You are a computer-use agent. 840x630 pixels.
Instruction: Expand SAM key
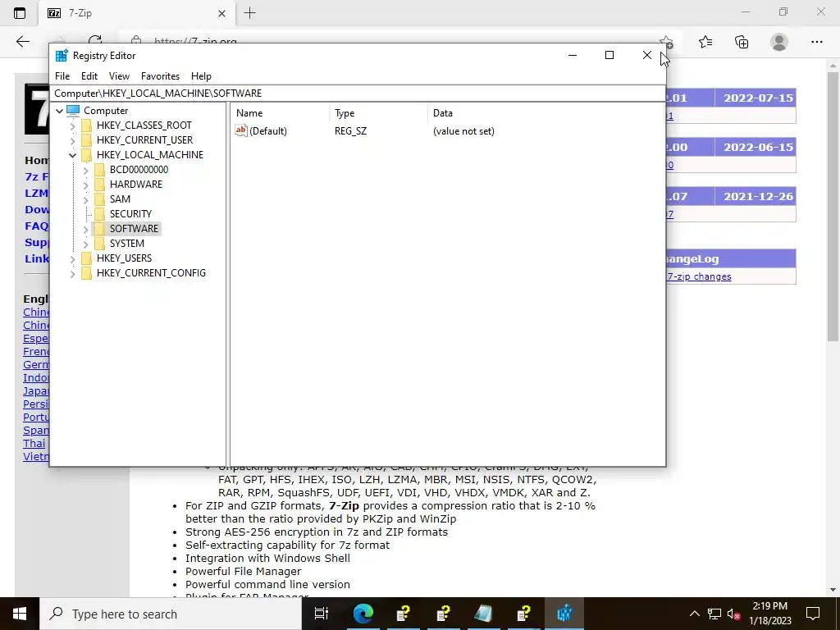[85, 199]
